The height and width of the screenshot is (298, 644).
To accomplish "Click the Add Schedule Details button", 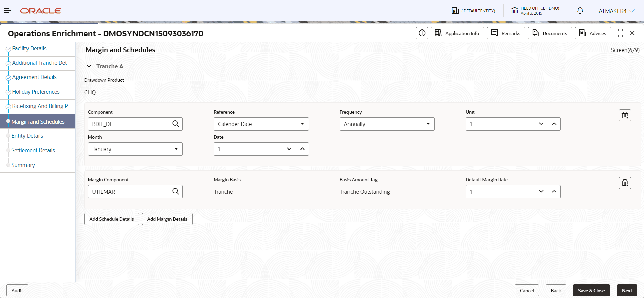I will (x=111, y=219).
